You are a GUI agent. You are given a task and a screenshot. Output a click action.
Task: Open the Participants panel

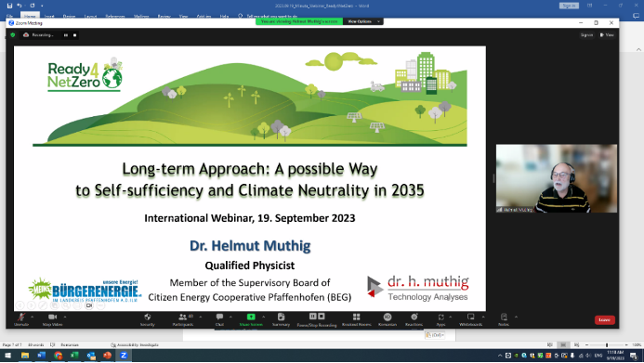pyautogui.click(x=182, y=317)
